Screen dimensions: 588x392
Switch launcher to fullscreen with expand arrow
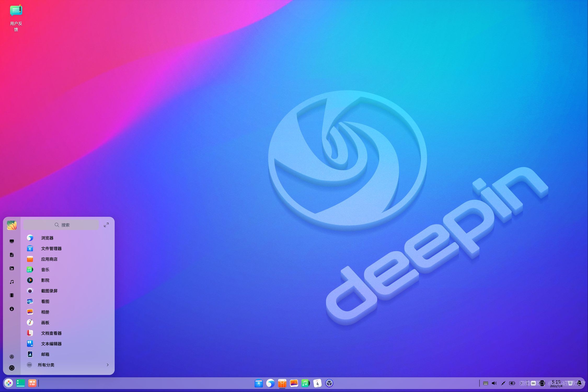pyautogui.click(x=106, y=224)
